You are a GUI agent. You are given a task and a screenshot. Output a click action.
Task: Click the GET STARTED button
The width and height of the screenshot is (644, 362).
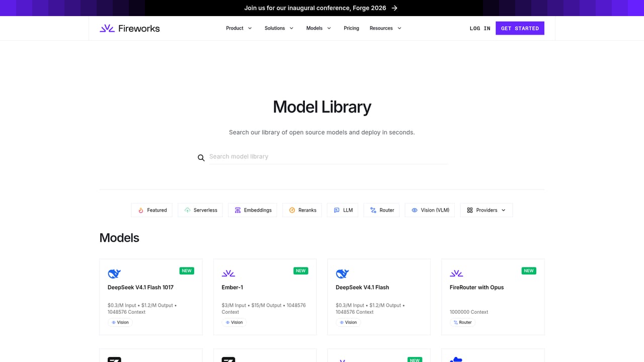(520, 28)
